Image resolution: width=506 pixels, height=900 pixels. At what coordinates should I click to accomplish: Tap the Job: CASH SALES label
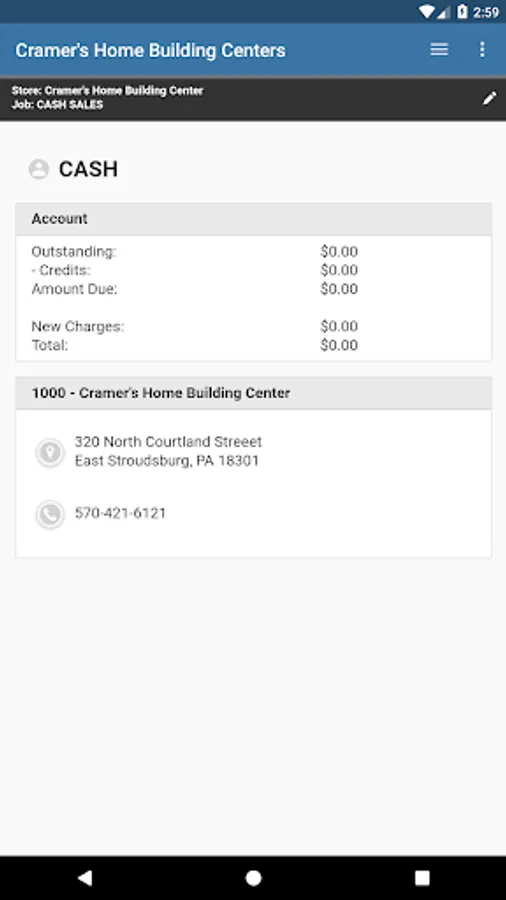57,104
